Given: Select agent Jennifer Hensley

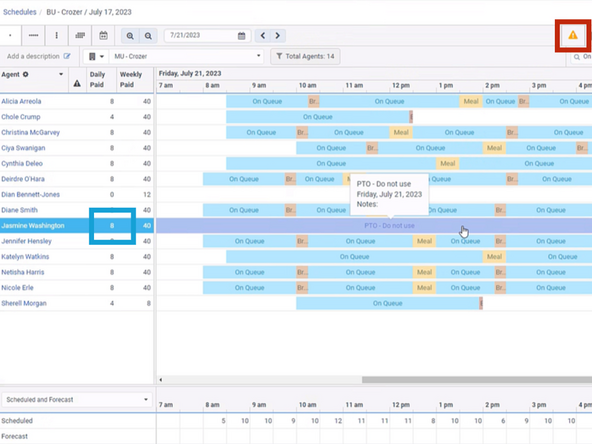Looking at the screenshot, I should [x=26, y=241].
